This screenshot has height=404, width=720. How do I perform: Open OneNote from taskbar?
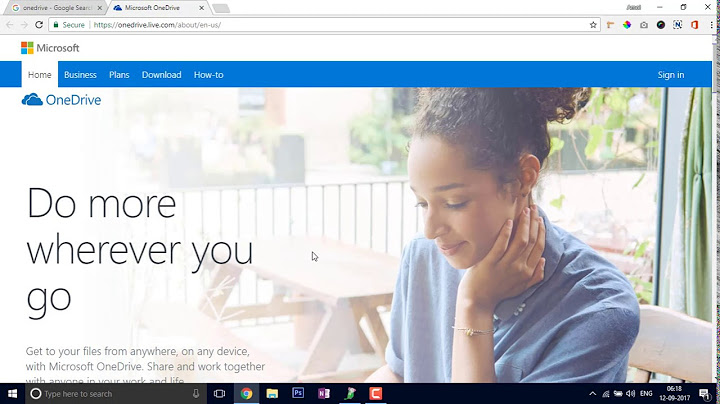pos(324,393)
